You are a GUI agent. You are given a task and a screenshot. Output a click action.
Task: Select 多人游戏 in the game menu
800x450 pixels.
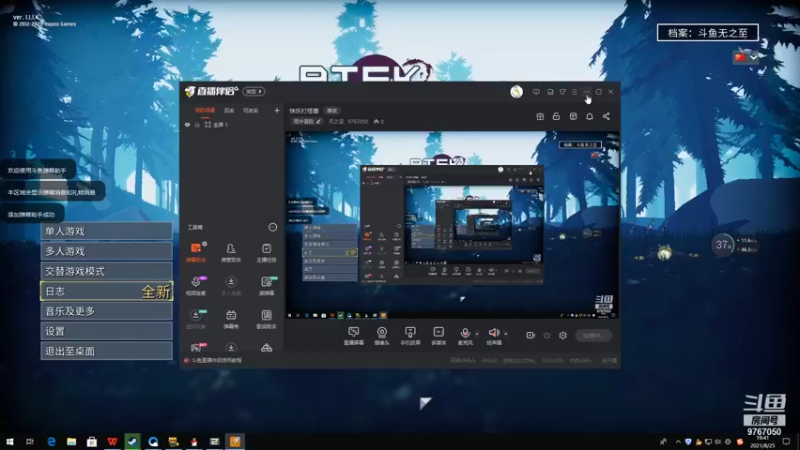pos(107,251)
